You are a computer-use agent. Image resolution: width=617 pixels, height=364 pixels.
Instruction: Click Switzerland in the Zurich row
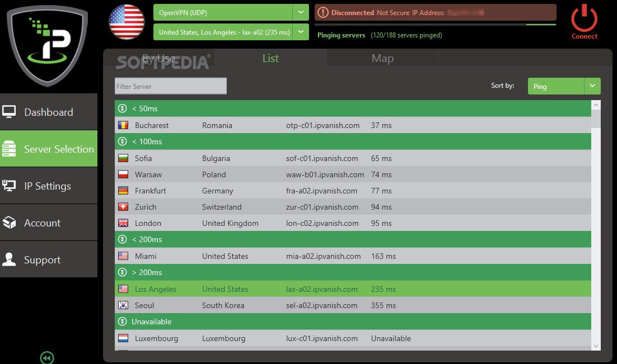tap(222, 207)
